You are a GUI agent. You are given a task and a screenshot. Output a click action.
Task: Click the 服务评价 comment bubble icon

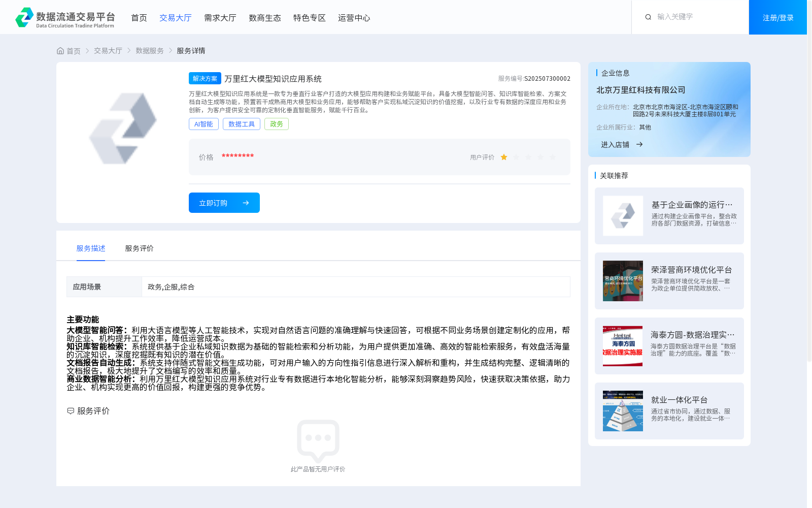coord(71,411)
